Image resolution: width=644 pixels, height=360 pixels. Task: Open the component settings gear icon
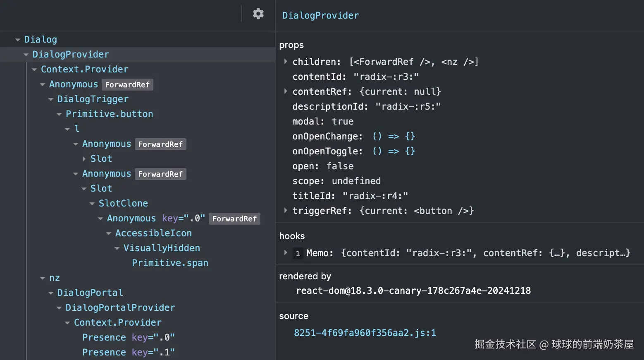tap(258, 14)
